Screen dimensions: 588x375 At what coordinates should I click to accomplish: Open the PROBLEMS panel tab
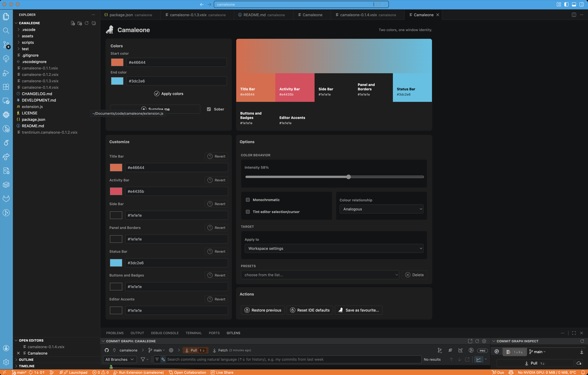click(x=115, y=333)
